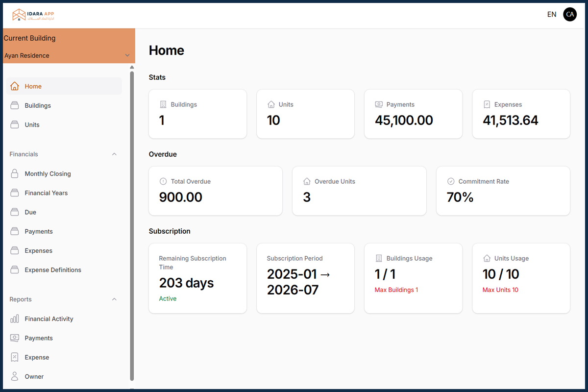Viewport: 588px width, 392px height.
Task: Open the CA user avatar
Action: pyautogui.click(x=570, y=15)
